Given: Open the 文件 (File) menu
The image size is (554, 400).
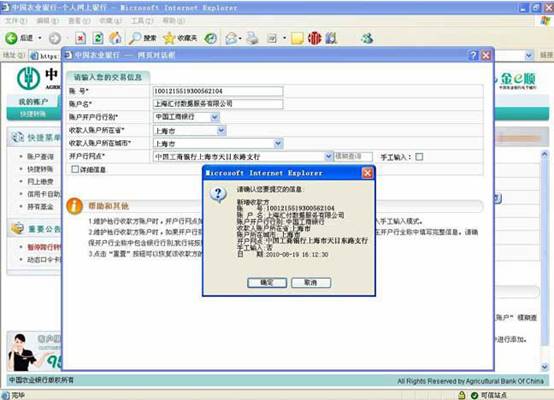Looking at the screenshot, I should pos(16,21).
